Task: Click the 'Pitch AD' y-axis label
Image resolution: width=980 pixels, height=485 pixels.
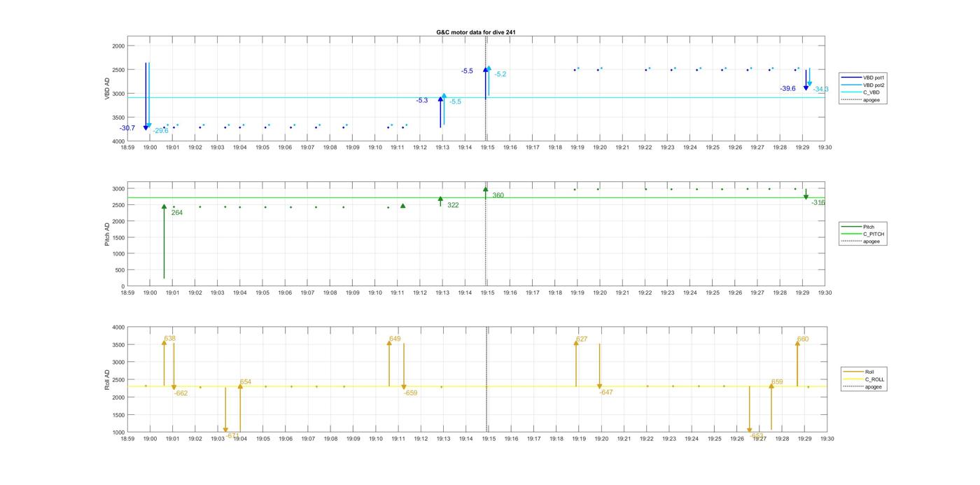Action: [x=108, y=234]
